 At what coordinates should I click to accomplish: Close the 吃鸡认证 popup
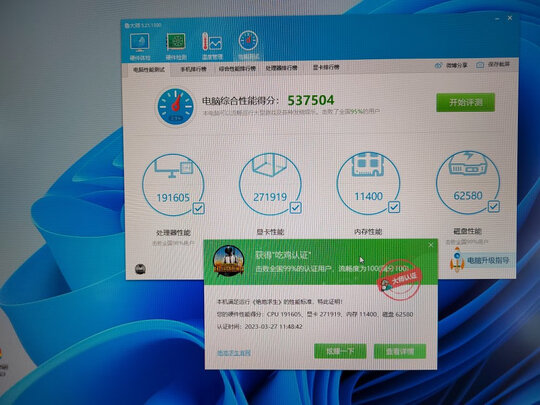pyautogui.click(x=430, y=245)
